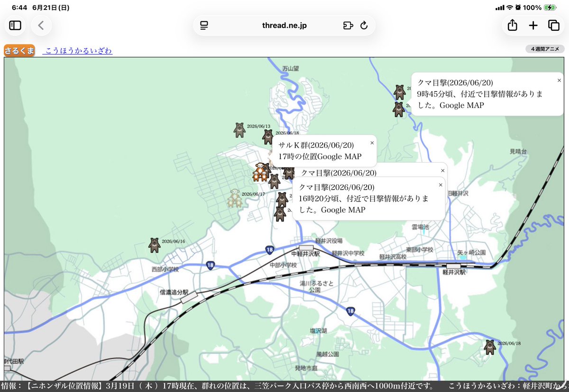Image resolution: width=569 pixels, height=392 pixels.
Task: Click the 軽井沢役場 map label
Action: click(328, 240)
